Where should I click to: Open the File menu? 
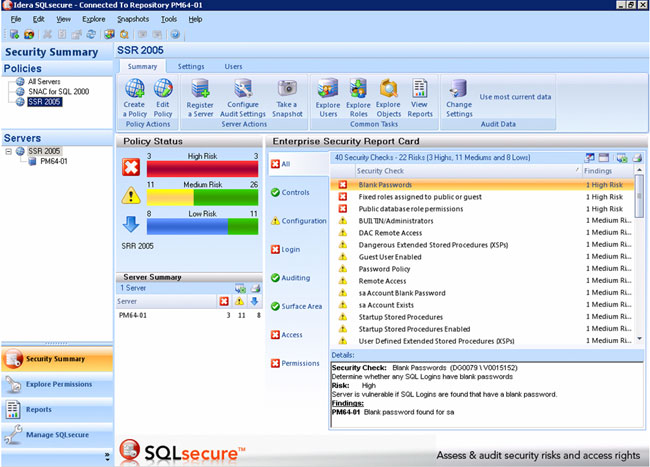pos(16,19)
